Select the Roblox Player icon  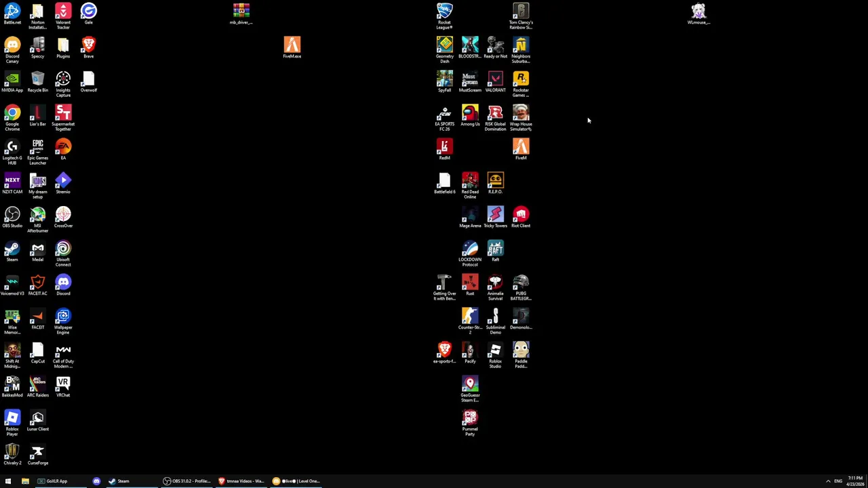tap(12, 423)
